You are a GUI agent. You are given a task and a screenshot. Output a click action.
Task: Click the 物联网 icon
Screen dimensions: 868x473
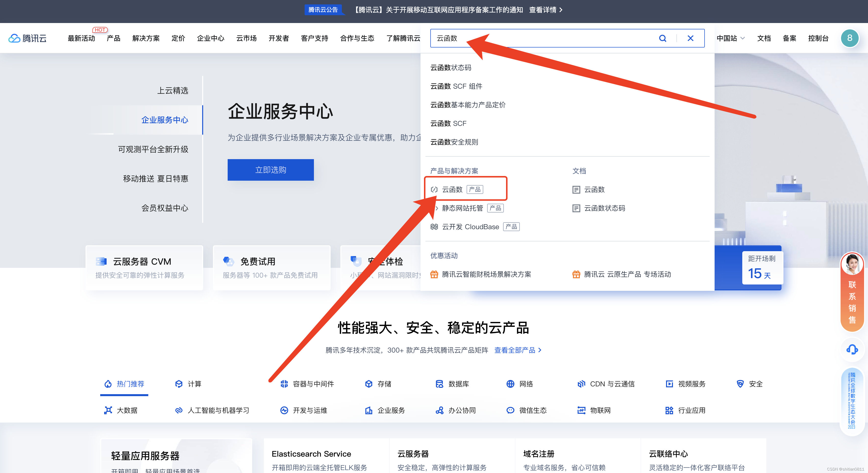click(x=581, y=410)
